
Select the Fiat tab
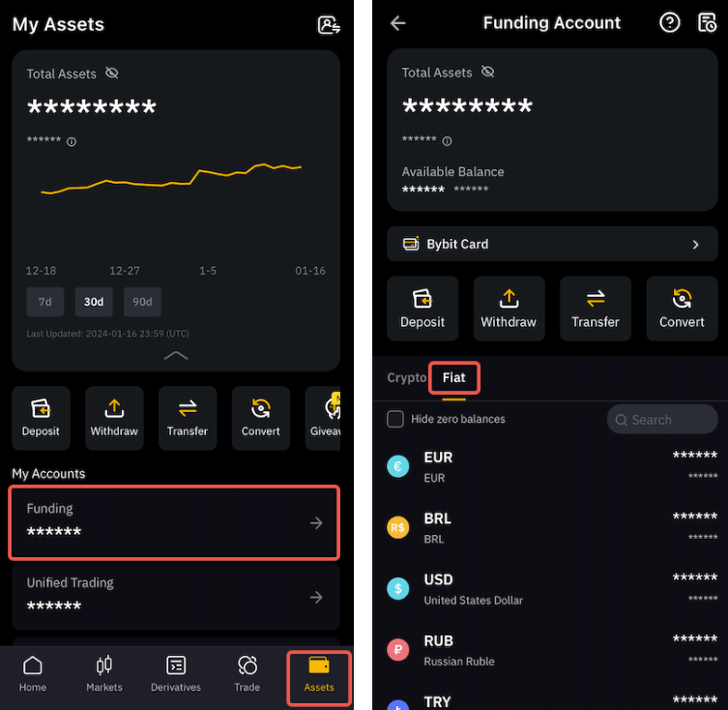point(453,378)
